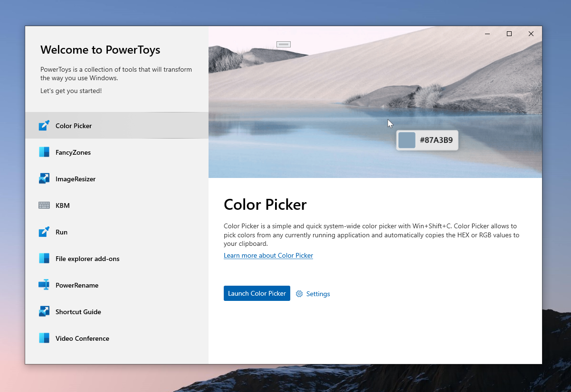Open the Shortcut Guide page
Image resolution: width=571 pixels, height=392 pixels.
[117, 312]
